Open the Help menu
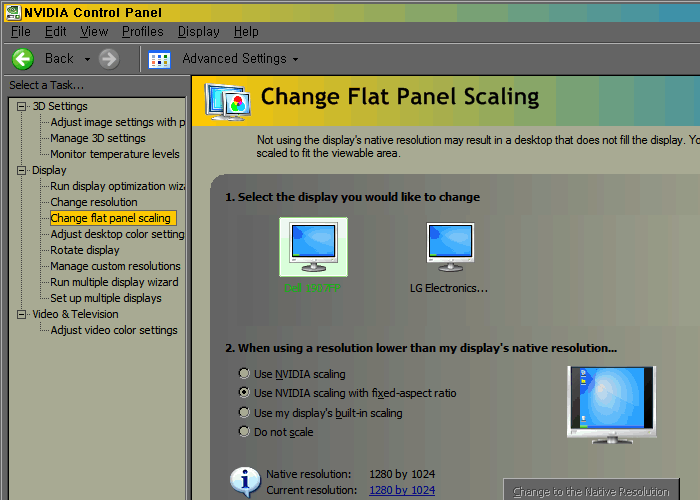Image resolution: width=700 pixels, height=500 pixels. pos(246,32)
